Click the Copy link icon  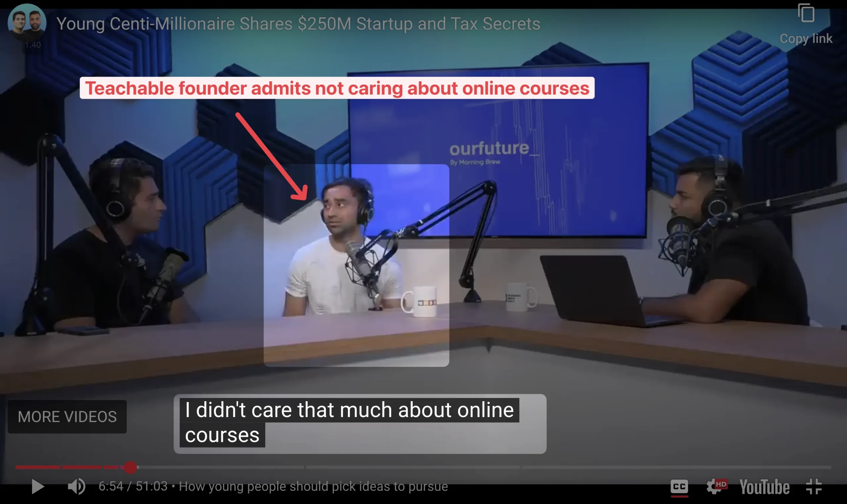[x=806, y=13]
